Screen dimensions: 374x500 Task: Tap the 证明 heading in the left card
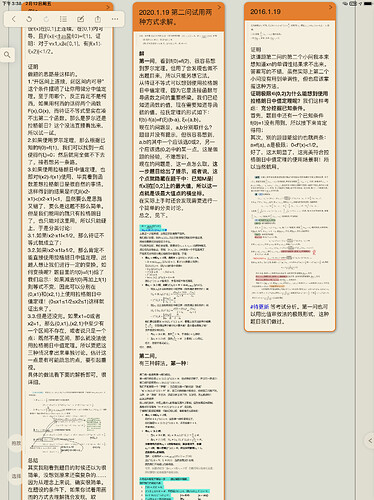[33, 67]
